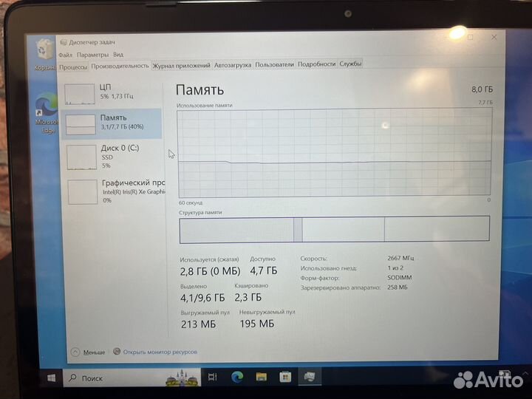532x399 pixels.
Task: Click the 1 из 2 slots value
Action: coord(395,267)
